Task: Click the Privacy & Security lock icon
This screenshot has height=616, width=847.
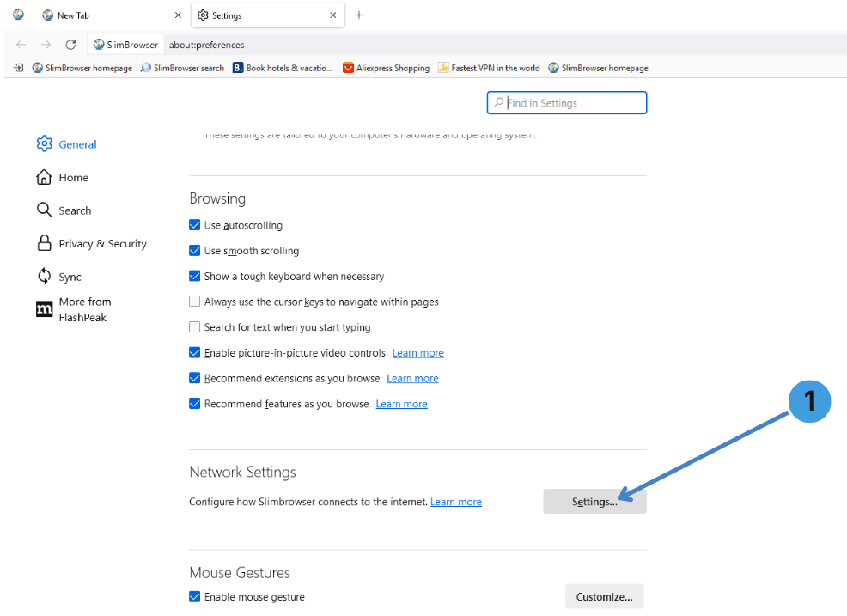Action: (45, 243)
